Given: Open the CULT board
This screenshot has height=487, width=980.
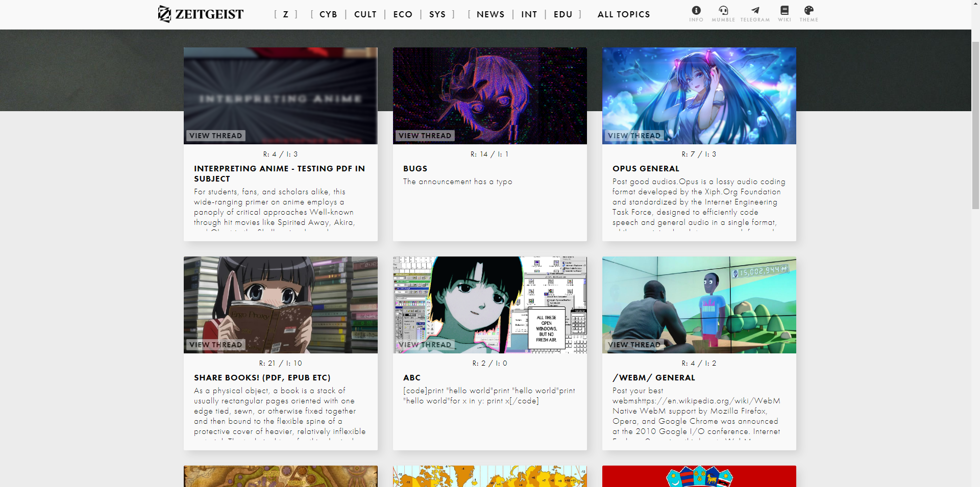Looking at the screenshot, I should click(365, 14).
